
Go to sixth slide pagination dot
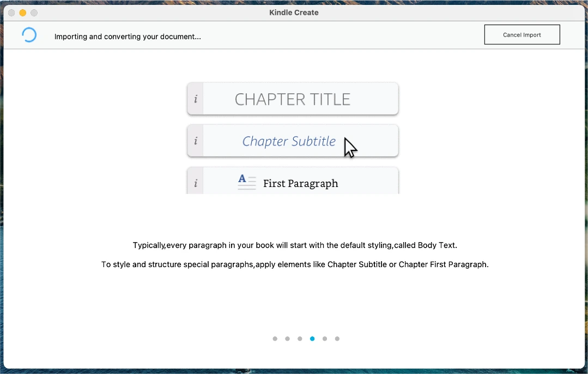click(337, 339)
